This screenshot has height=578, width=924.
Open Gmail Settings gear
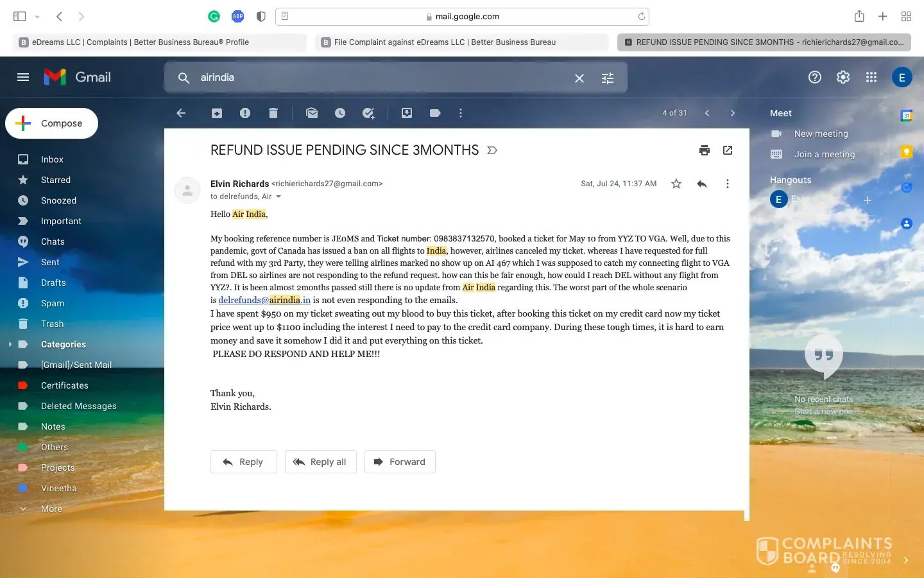tap(843, 77)
